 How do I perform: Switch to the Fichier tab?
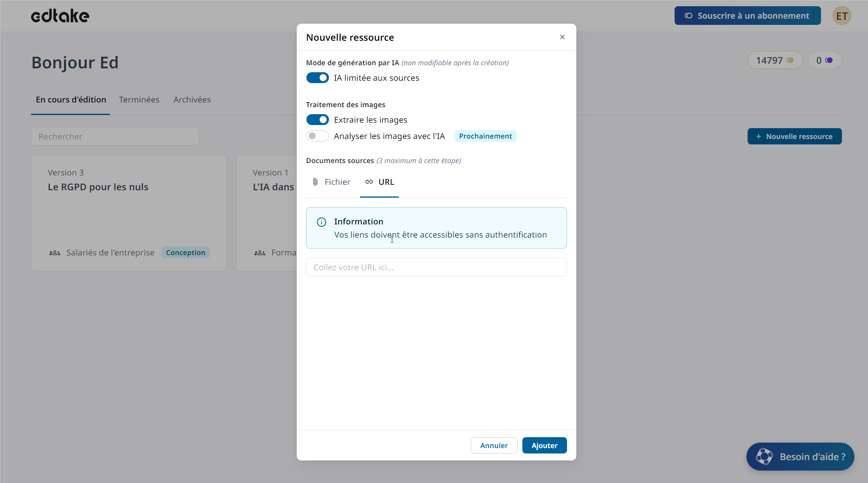[331, 182]
